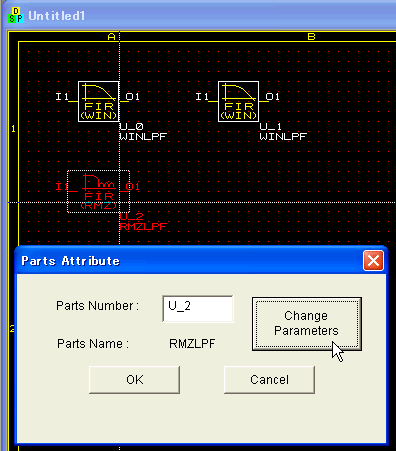Viewport: 396px width, 451px height.
Task: Click the Parts Number field containing U_2
Action: coord(198,309)
